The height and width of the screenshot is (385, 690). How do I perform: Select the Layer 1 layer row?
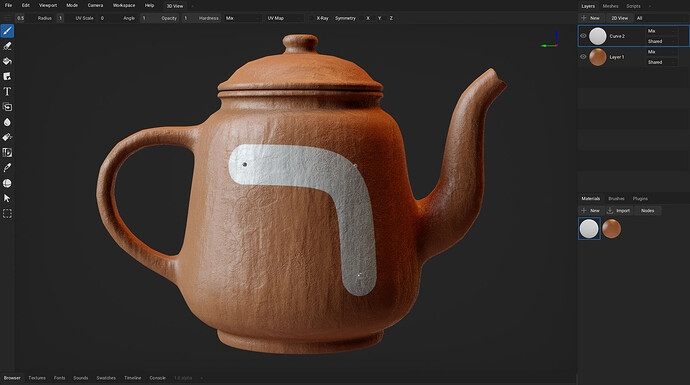tap(633, 57)
